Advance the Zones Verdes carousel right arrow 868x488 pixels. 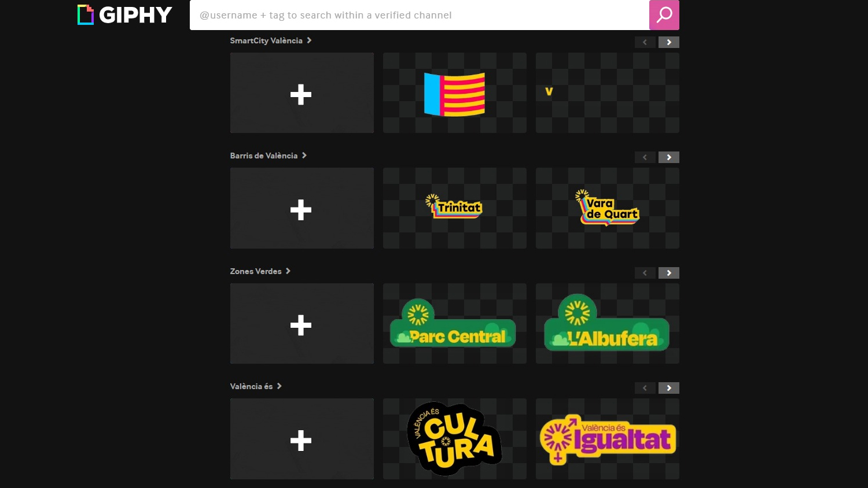(669, 273)
